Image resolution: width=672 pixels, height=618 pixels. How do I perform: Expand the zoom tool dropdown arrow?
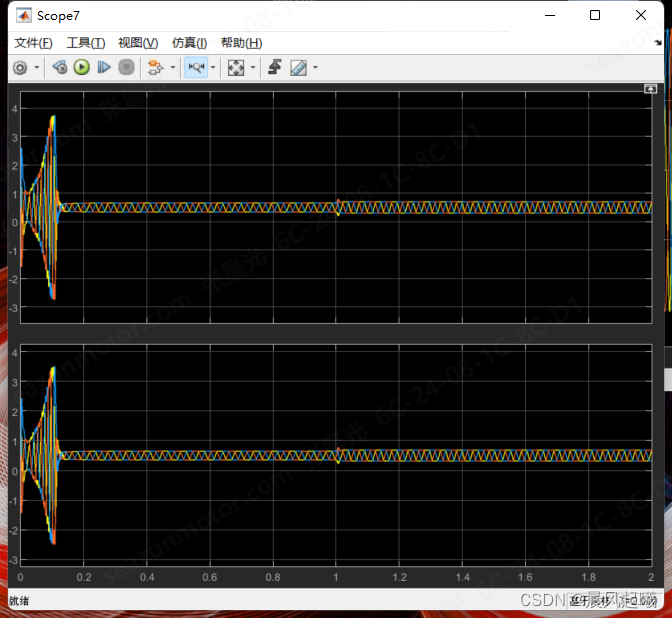[213, 67]
